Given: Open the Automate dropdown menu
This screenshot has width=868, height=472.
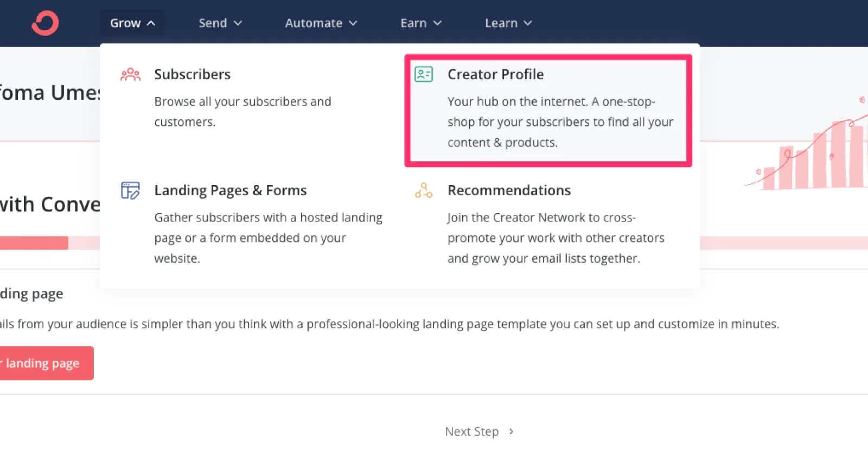Looking at the screenshot, I should pyautogui.click(x=321, y=23).
